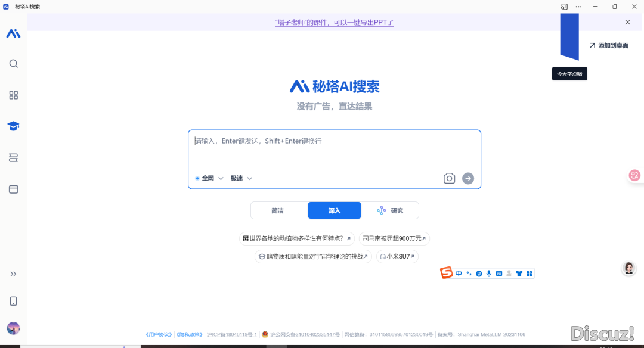Open emoji face in IME bar
The image size is (644, 348).
click(x=479, y=274)
